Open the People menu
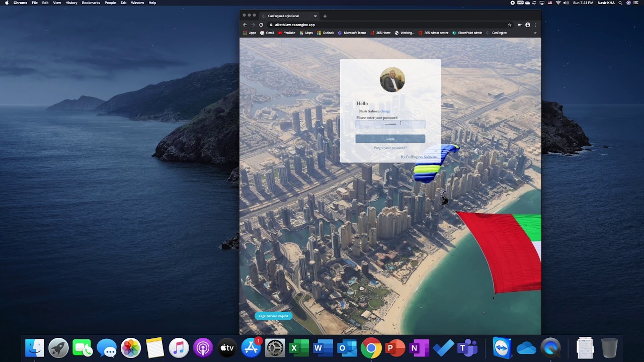 pyautogui.click(x=110, y=3)
